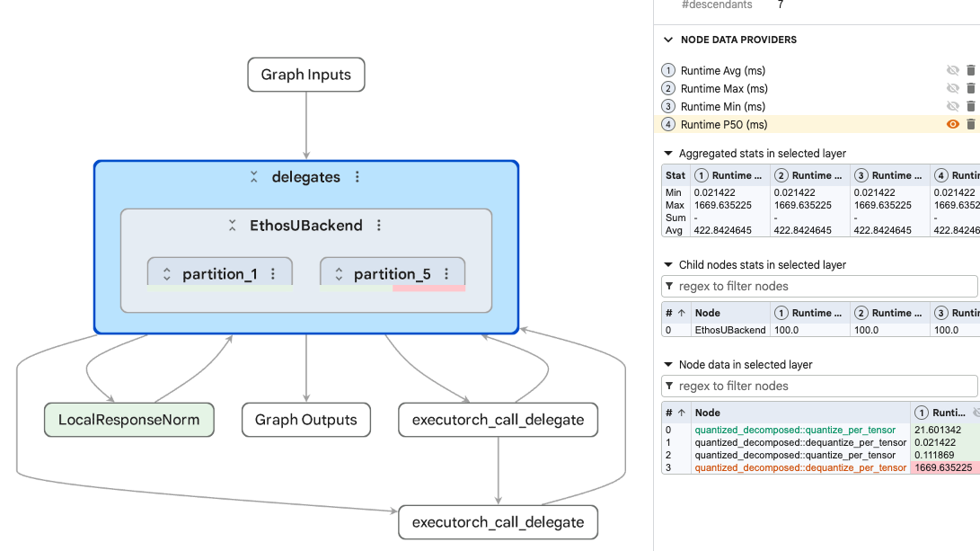Click Runtime column 2 header in child nodes table
This screenshot has width=980, height=551.
889,313
